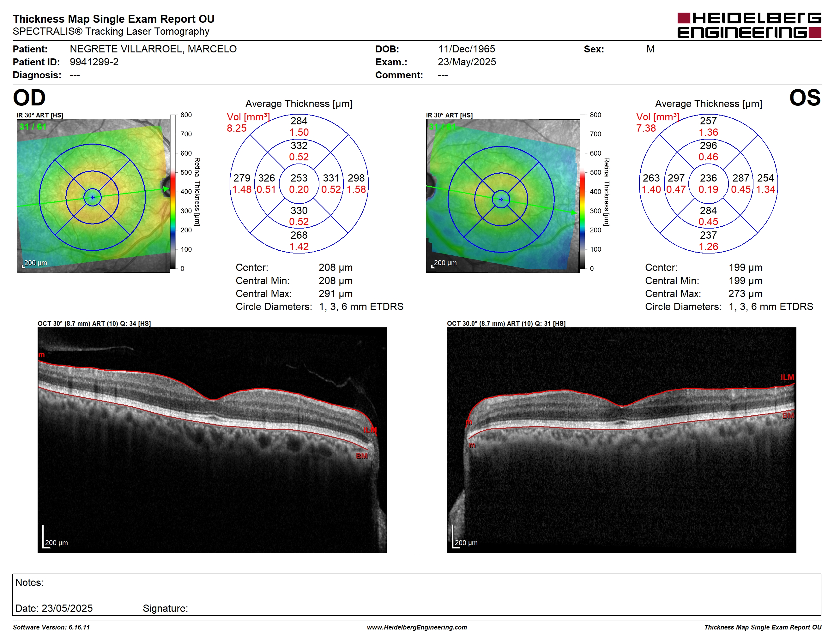
Task: Click the OD total volume 8.25
Action: 236,128
